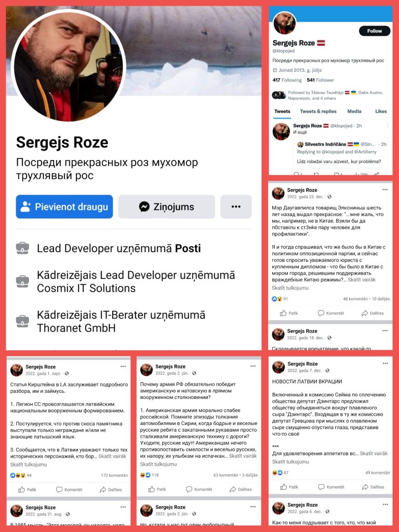Click the Pievienot draugu add-friend button

64,207
